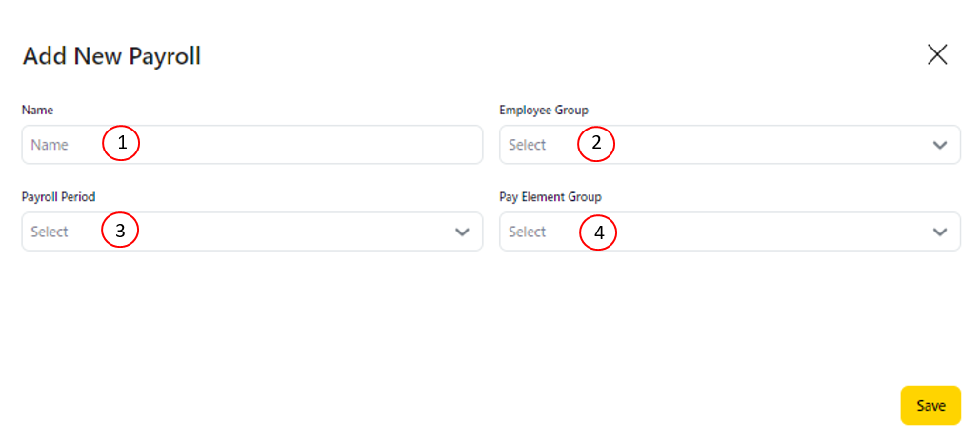Screen dimensions: 980x443
Task: Click the red circle marker numbered 1
Action: pos(121,144)
